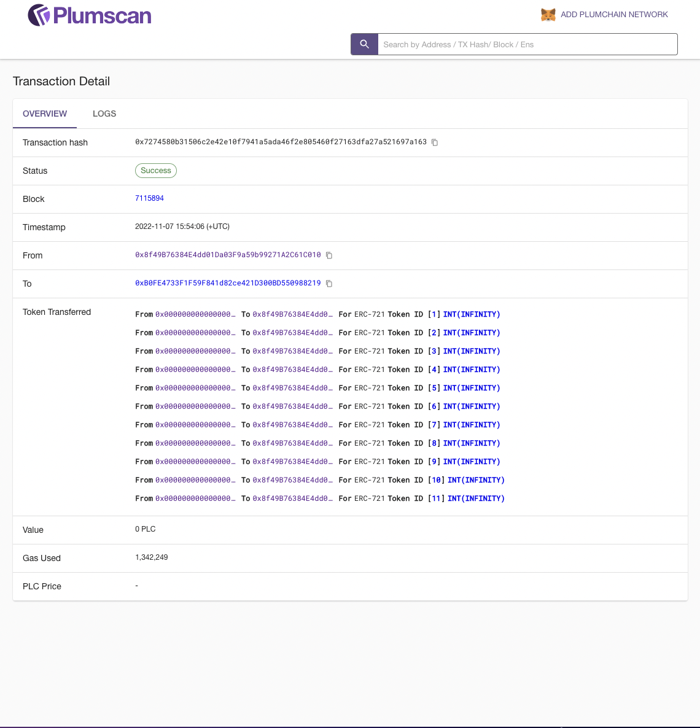Select the Overview tab
The height and width of the screenshot is (728, 700).
point(45,114)
